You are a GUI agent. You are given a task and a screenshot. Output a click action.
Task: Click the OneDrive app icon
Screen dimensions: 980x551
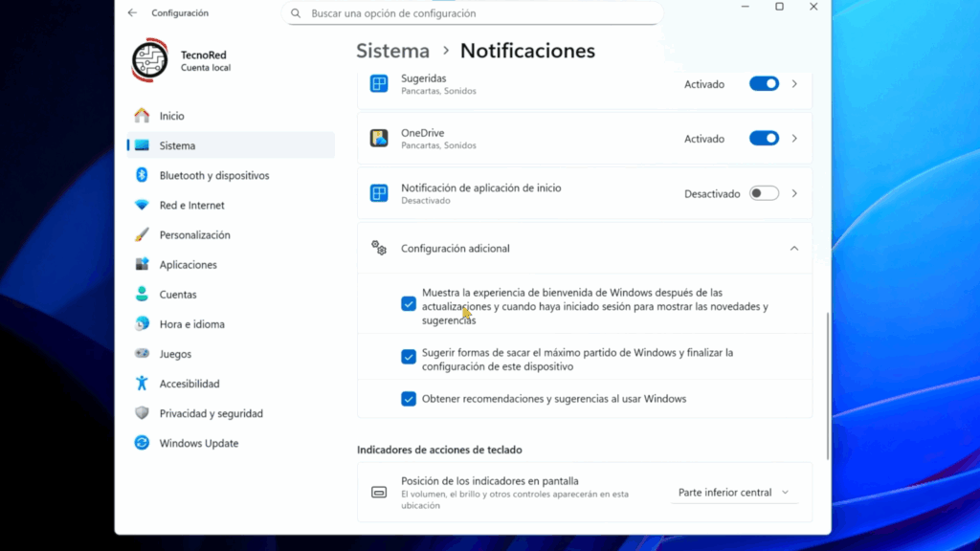(378, 138)
